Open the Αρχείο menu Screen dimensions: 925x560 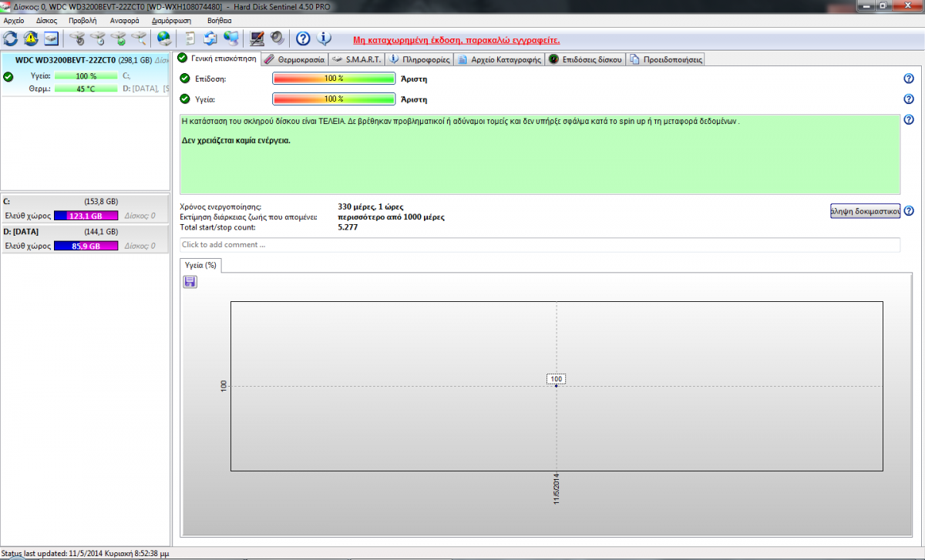coord(15,21)
